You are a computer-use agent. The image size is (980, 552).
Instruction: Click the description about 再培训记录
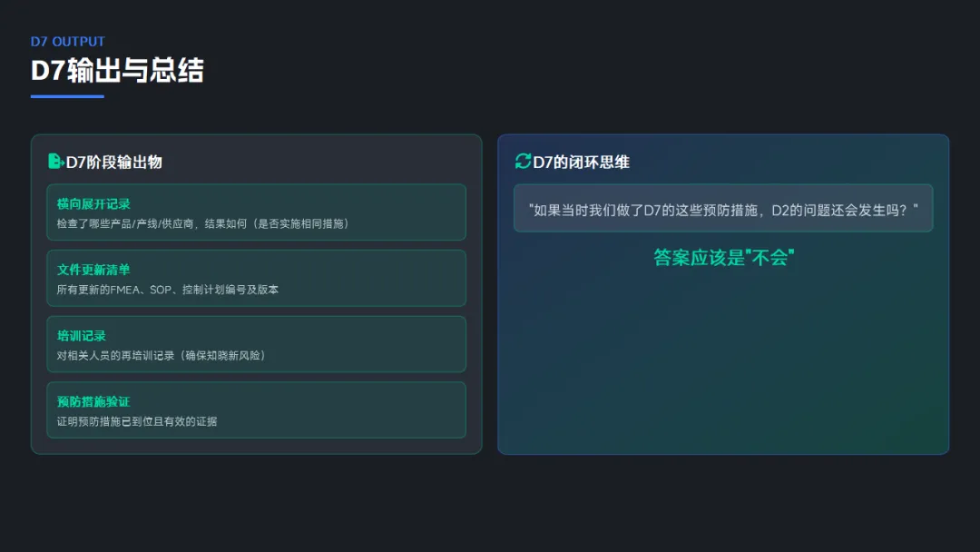tap(161, 356)
